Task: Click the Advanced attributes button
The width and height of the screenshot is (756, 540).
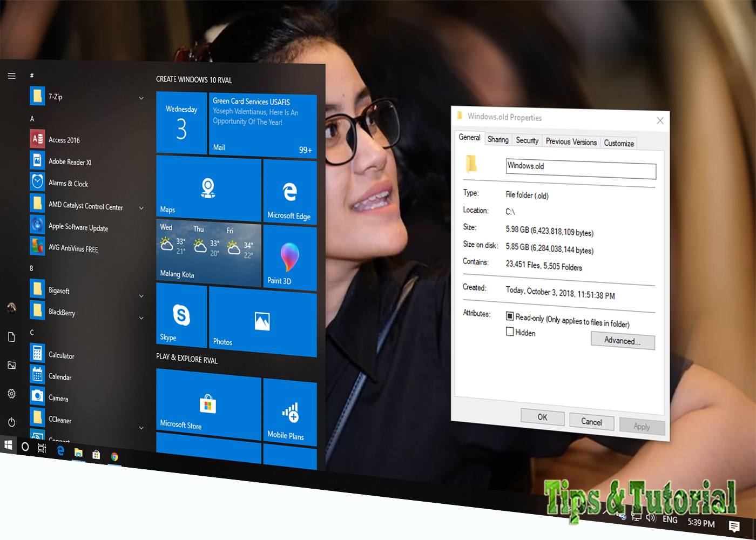Action: 622,341
